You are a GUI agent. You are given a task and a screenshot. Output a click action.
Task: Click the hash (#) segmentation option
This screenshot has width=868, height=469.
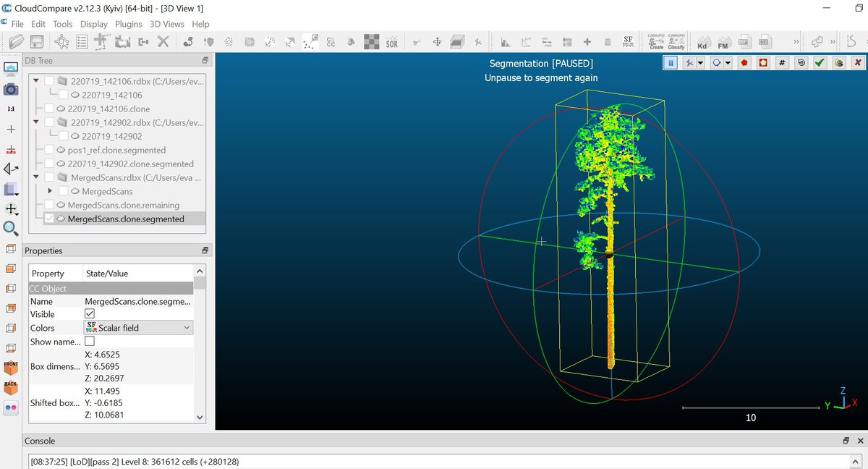tap(782, 63)
